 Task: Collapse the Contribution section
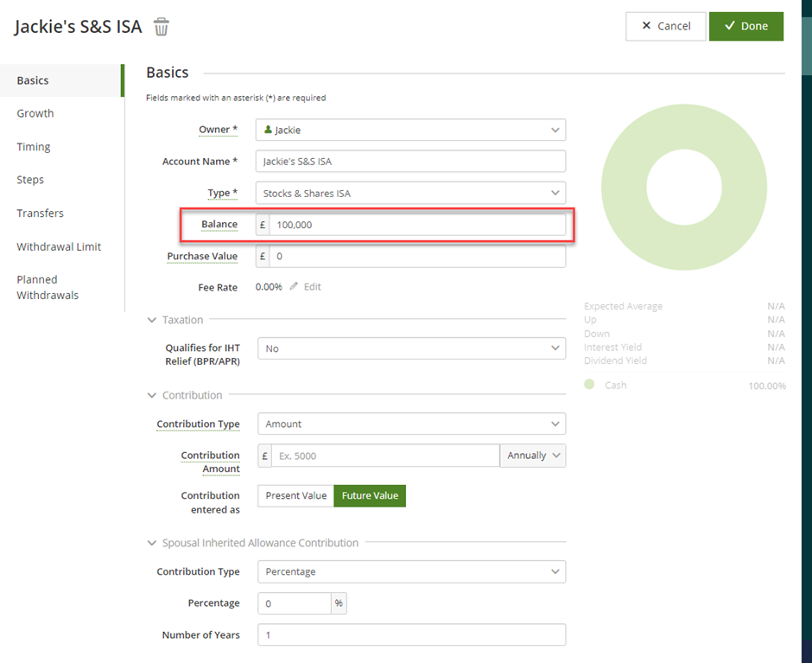[x=153, y=395]
